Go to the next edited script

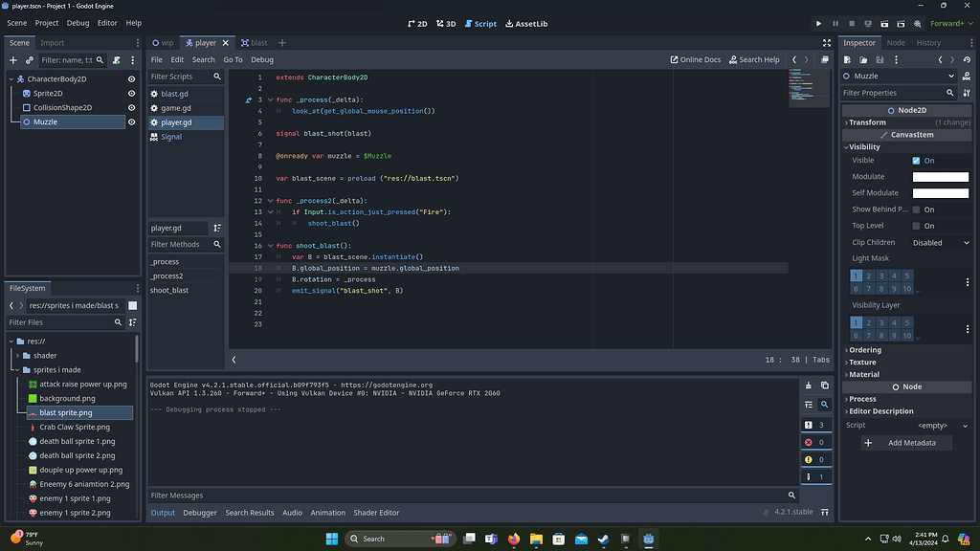point(806,60)
